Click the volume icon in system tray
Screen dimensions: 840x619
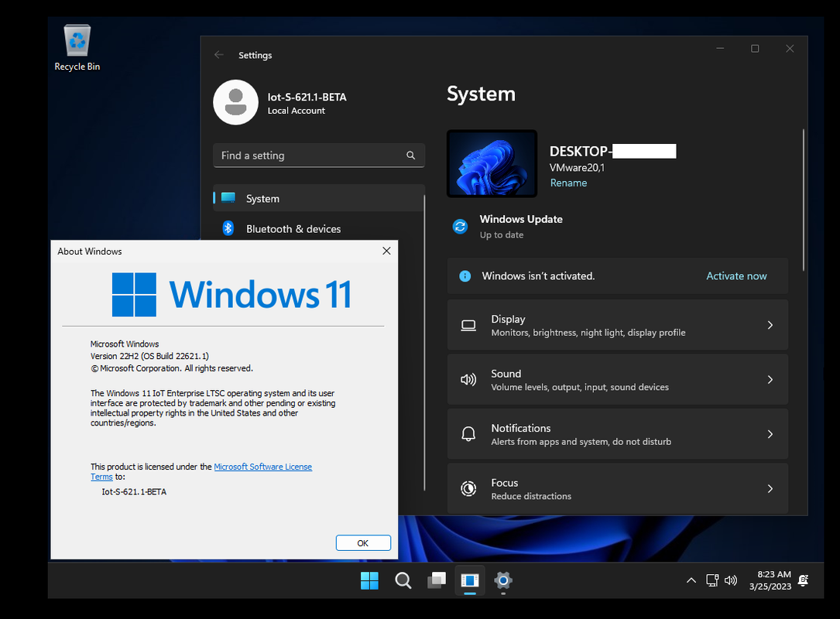(x=731, y=580)
